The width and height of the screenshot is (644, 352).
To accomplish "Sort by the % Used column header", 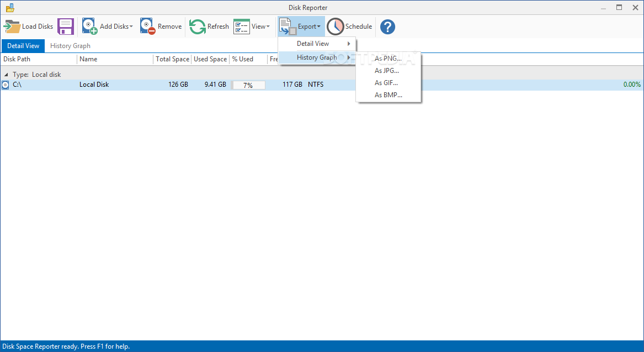I will pyautogui.click(x=248, y=59).
